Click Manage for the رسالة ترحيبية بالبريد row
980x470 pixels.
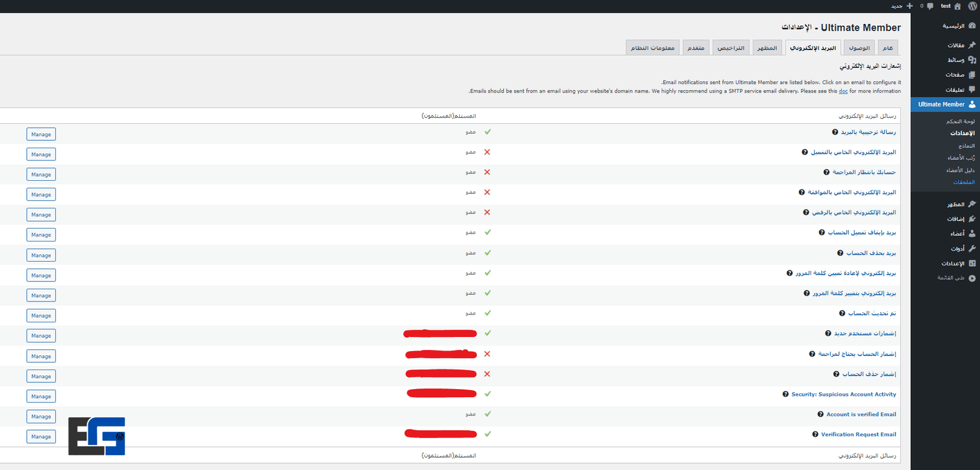(41, 134)
